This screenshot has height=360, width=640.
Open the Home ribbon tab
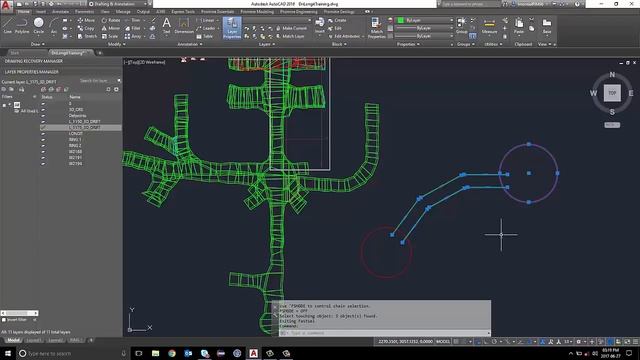pyautogui.click(x=23, y=12)
